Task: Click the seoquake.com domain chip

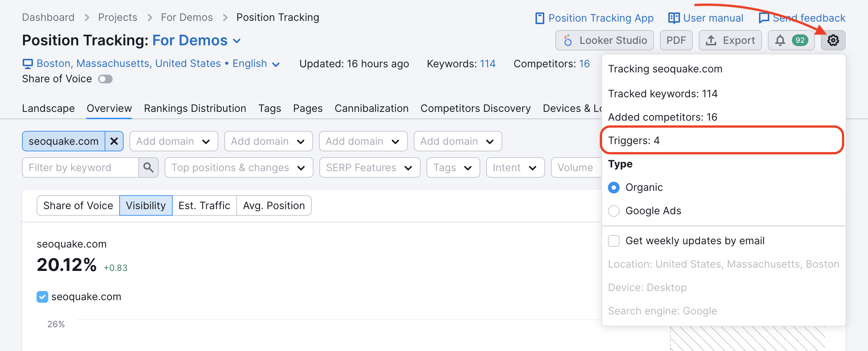Action: [x=64, y=141]
